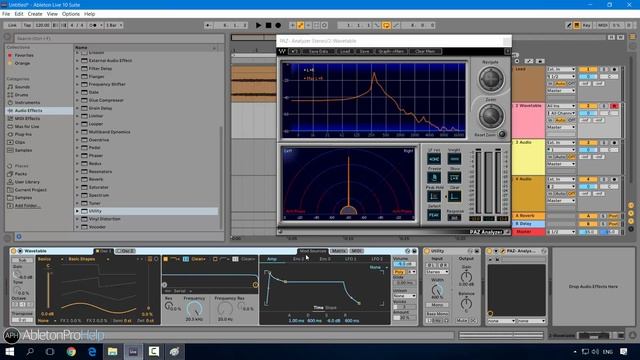Open Plug-ins browser category
Image resolution: width=640 pixels, height=360 pixels.
pyautogui.click(x=23, y=134)
